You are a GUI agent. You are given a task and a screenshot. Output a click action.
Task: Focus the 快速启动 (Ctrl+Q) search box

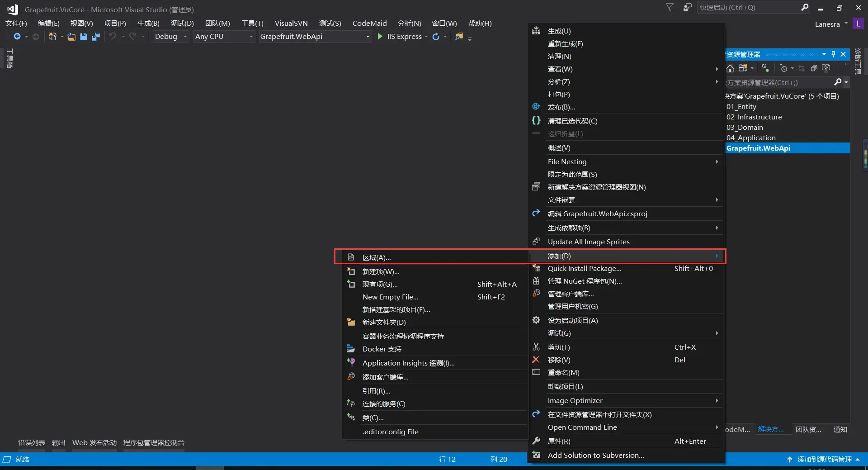coord(748,7)
